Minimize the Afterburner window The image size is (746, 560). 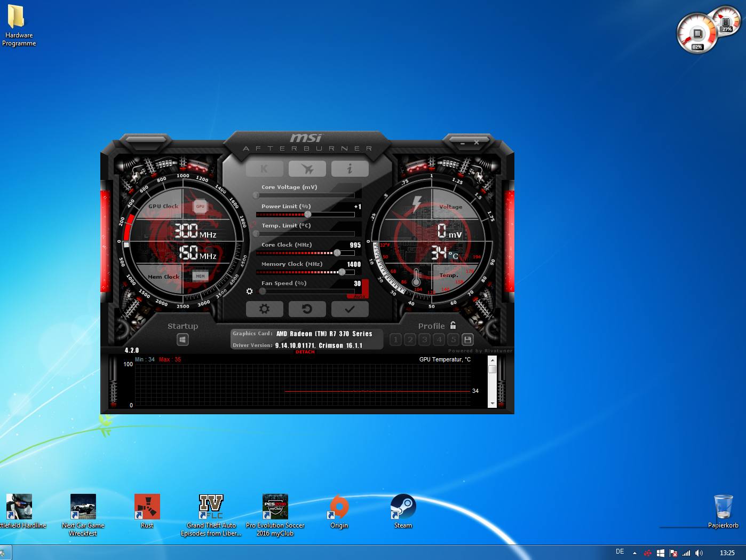click(x=463, y=143)
